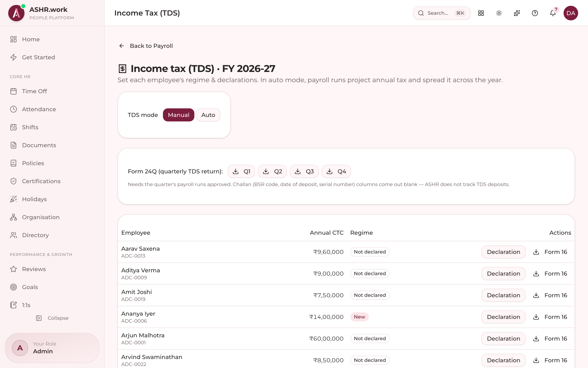
Task: Open Reviews in sidebar
Action: click(x=52, y=269)
